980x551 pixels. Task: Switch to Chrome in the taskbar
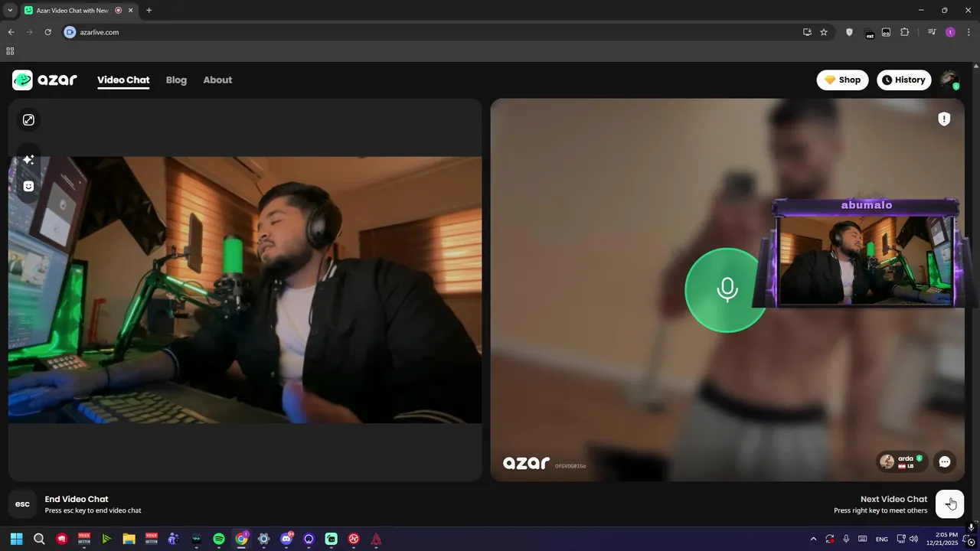(x=241, y=539)
